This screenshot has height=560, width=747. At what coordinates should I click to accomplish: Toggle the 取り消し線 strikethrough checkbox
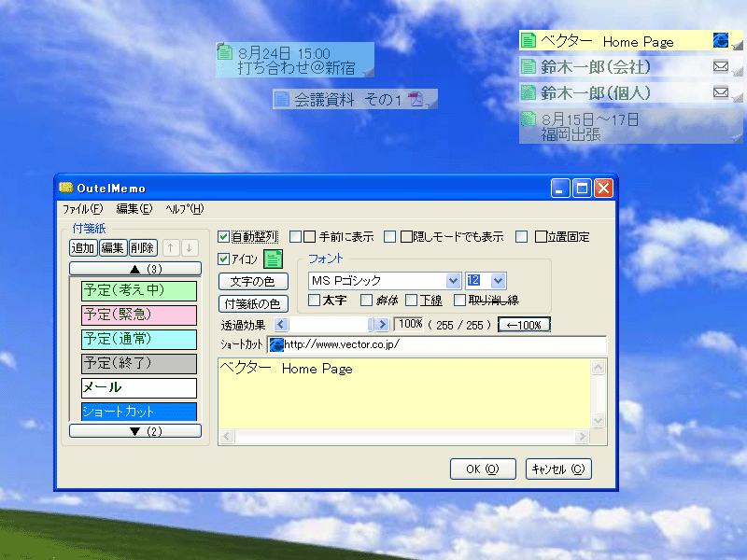click(459, 300)
